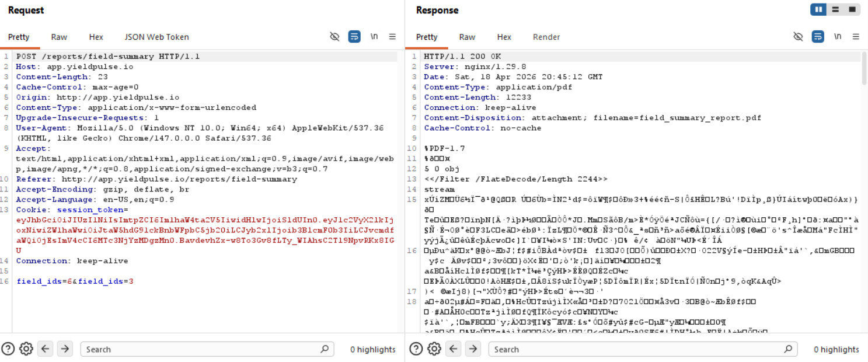Image resolution: width=868 pixels, height=362 pixels.
Task: Open the Request panel options menu
Action: (392, 37)
